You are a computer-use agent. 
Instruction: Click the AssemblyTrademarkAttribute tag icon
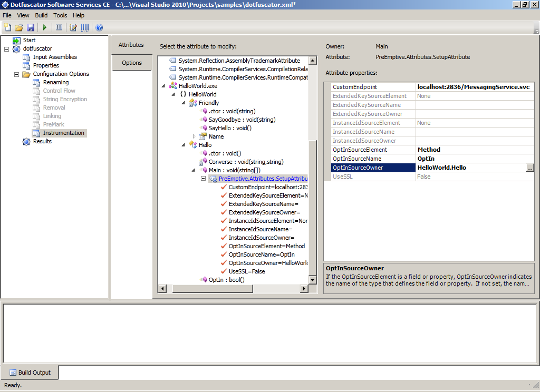pos(173,61)
